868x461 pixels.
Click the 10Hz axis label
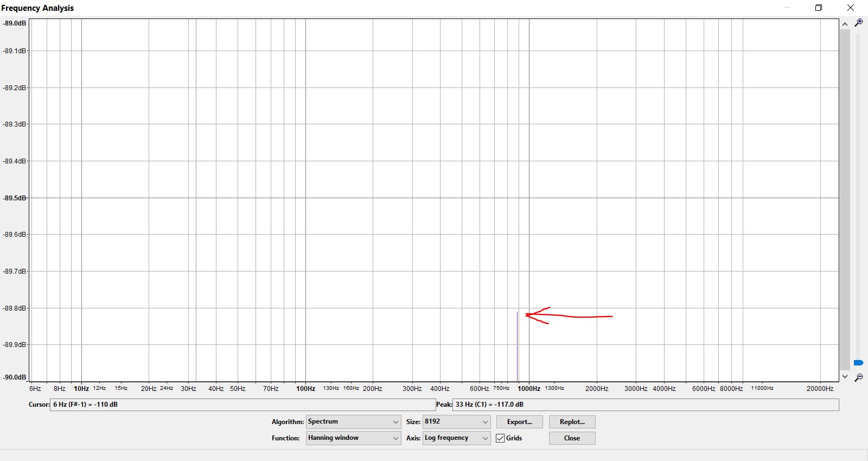[x=81, y=389]
